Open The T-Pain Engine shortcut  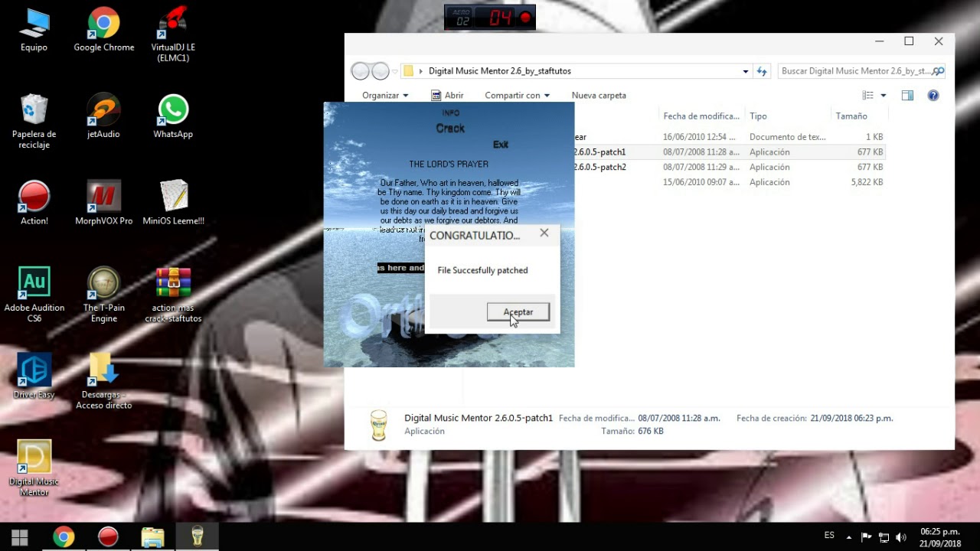click(103, 295)
